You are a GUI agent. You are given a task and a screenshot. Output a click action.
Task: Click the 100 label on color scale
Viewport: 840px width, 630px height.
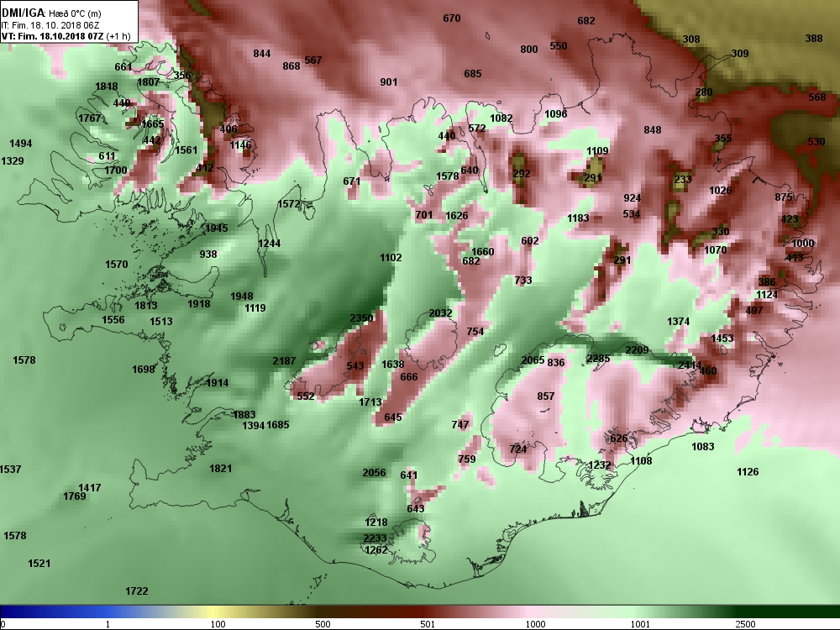click(x=218, y=624)
